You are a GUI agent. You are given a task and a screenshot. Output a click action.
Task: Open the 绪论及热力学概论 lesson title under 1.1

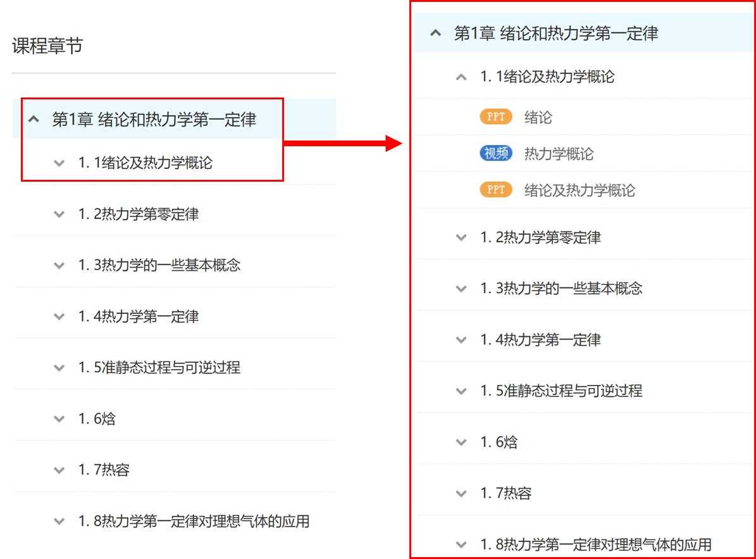tap(579, 190)
